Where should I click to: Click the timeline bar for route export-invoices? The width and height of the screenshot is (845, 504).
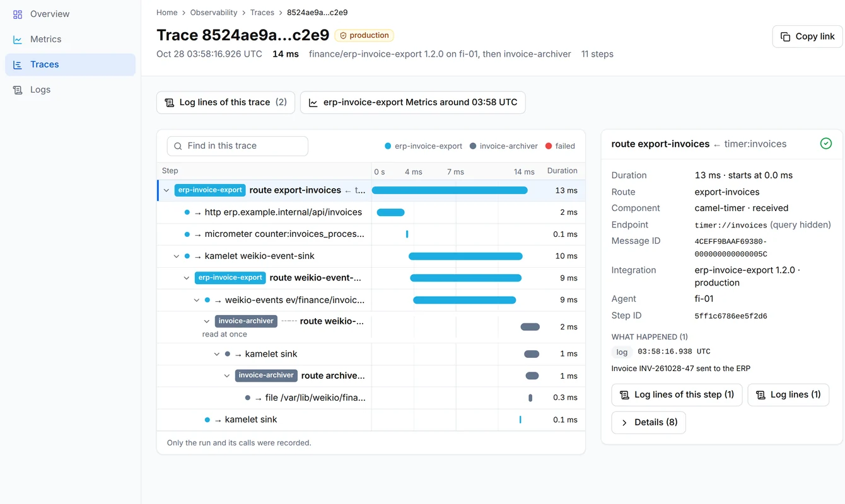click(450, 190)
